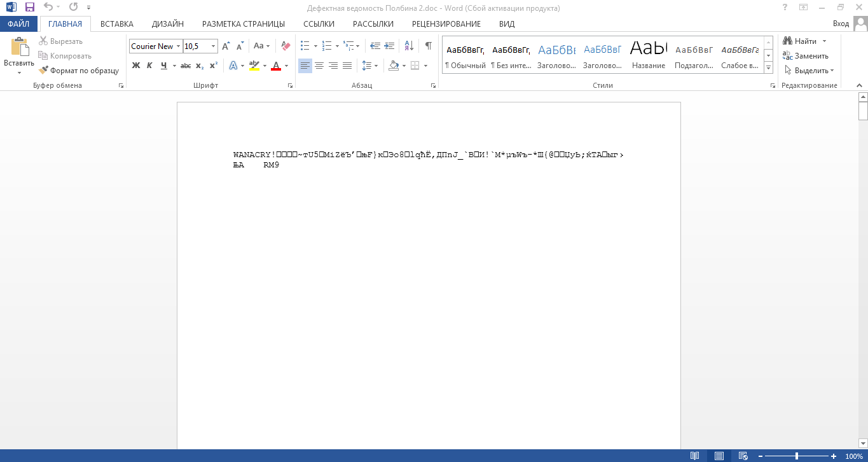Expand the styles gallery with the More arrow
The height and width of the screenshot is (462, 868).
click(x=769, y=67)
